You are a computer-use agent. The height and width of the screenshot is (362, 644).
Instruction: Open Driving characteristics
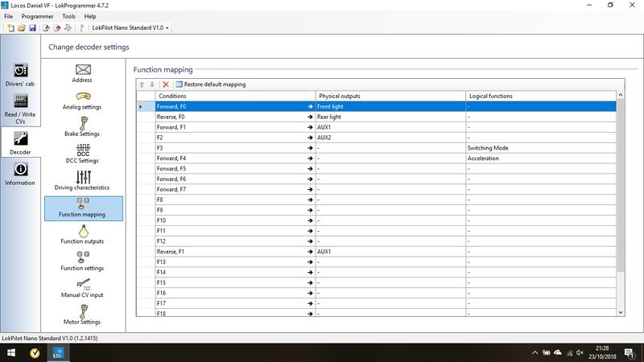(83, 180)
